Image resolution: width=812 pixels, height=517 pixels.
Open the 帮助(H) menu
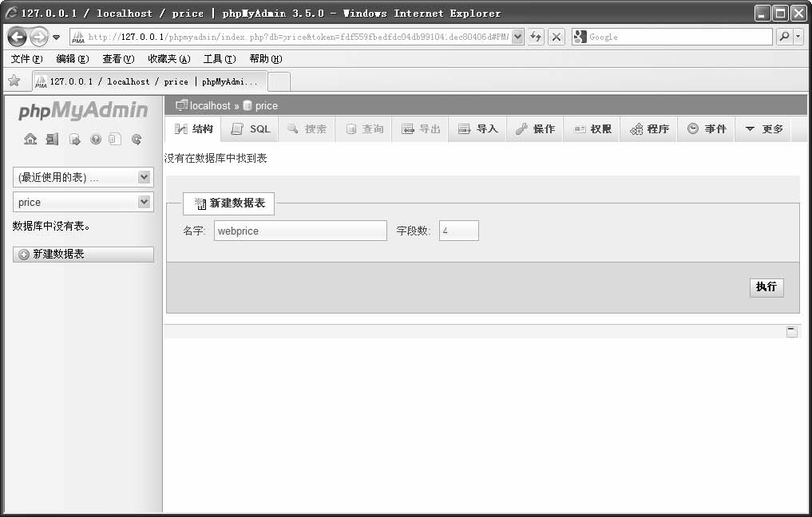tap(266, 59)
